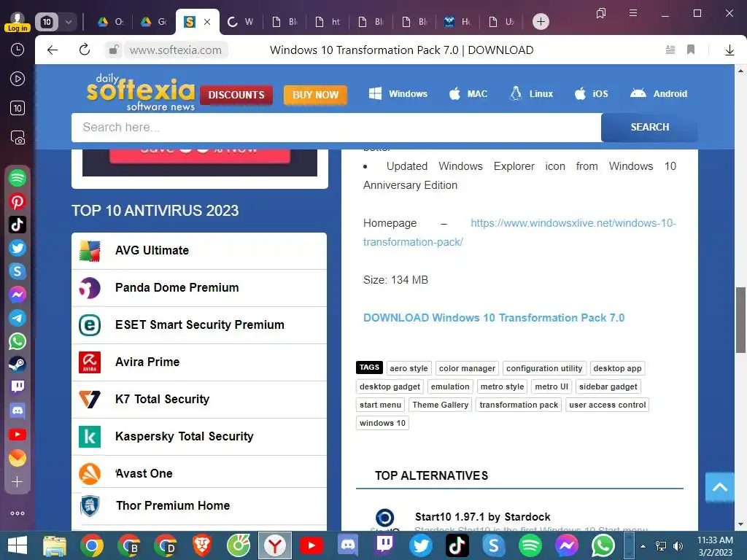Viewport: 747px width, 560px height.
Task: Show hidden system tray icons
Action: pos(643,546)
